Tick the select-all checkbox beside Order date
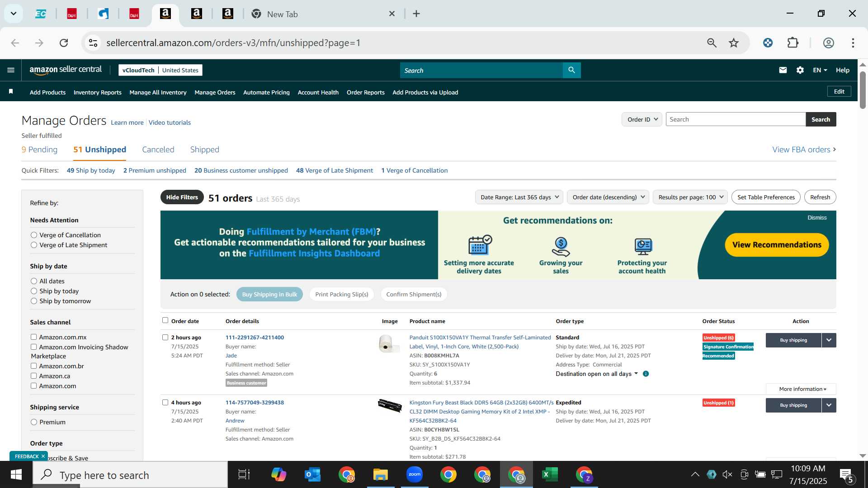 (165, 320)
